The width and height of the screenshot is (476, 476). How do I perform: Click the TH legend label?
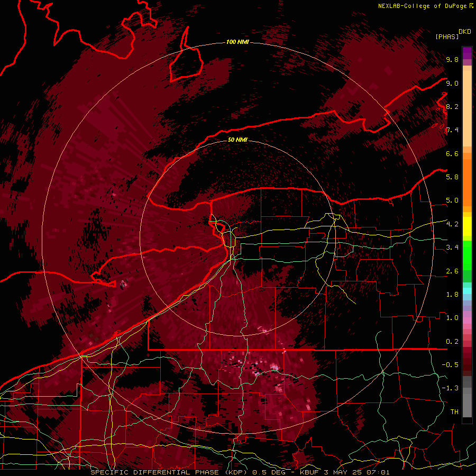tap(454, 412)
